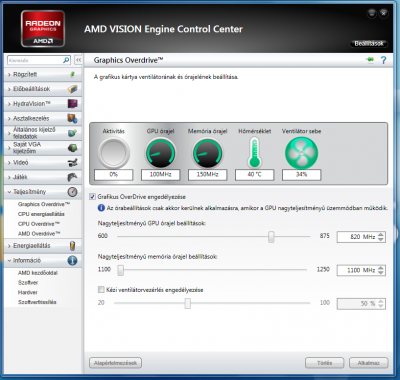
Task: Open Szoftver information page
Action: tap(28, 282)
